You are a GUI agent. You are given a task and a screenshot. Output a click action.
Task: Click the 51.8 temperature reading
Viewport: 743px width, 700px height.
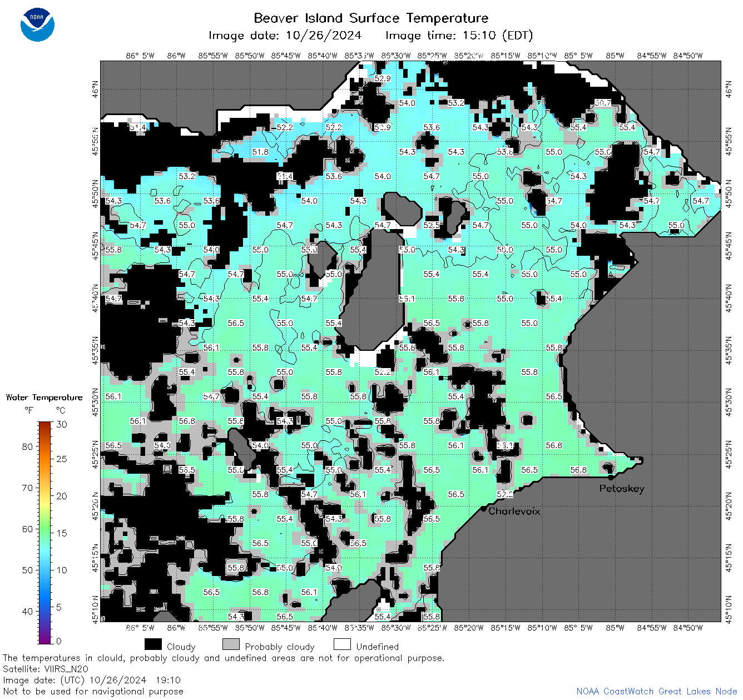point(260,152)
